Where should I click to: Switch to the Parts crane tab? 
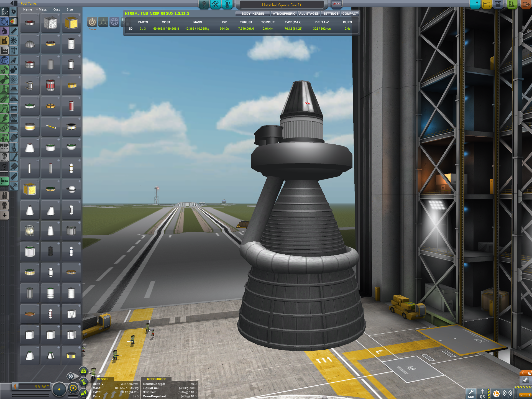click(204, 4)
